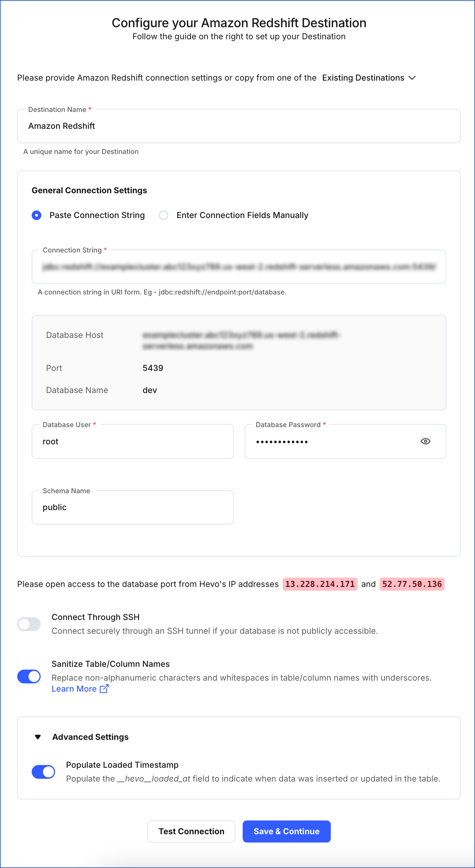Edit the Schema Name field
Screen dimensions: 475x868
(x=133, y=507)
